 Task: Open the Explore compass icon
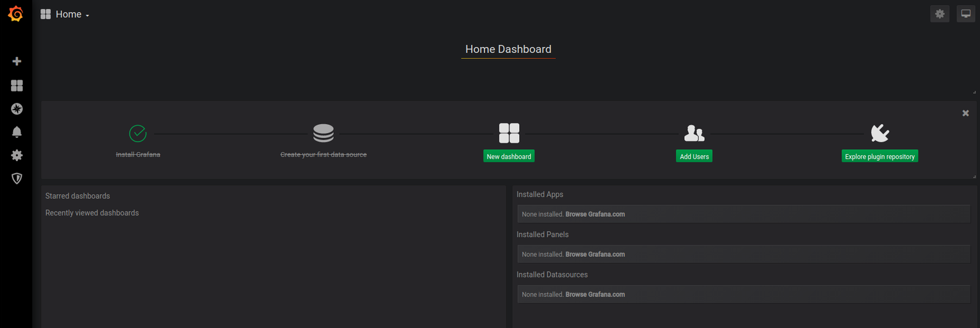[x=17, y=109]
